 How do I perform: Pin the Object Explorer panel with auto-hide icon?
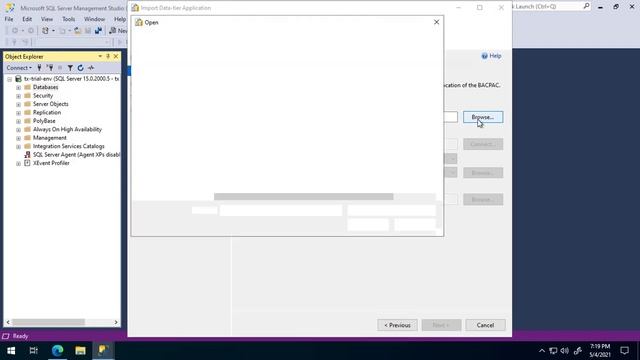coord(108,56)
